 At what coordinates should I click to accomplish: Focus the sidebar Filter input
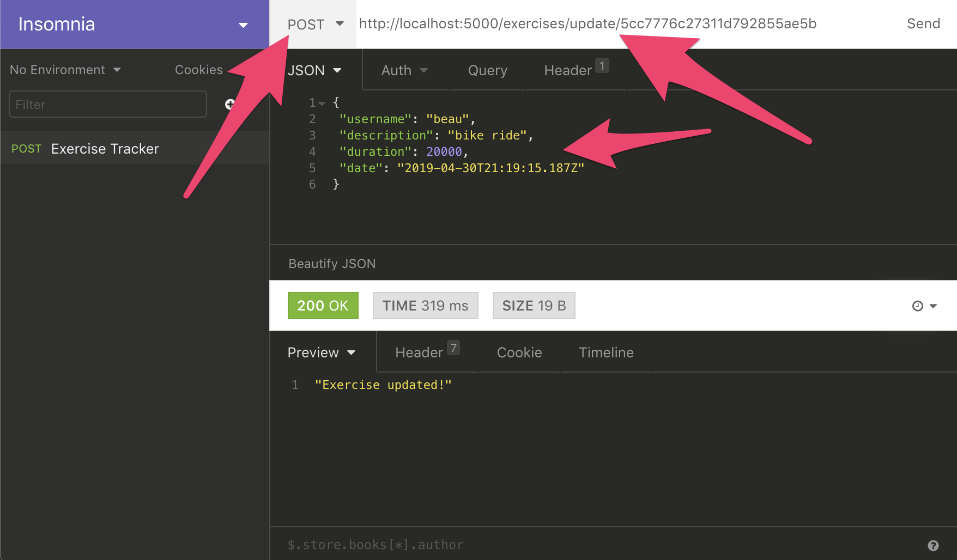pyautogui.click(x=107, y=104)
